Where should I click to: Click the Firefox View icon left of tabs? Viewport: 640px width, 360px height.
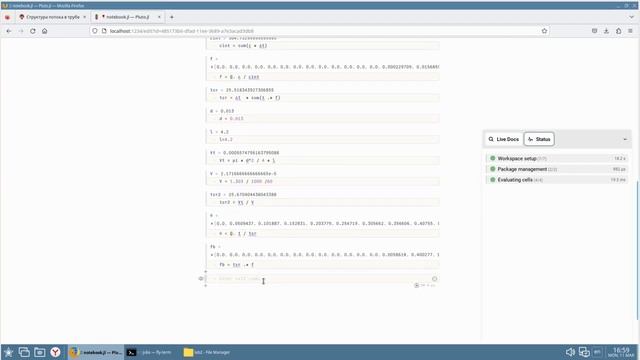(x=7, y=17)
